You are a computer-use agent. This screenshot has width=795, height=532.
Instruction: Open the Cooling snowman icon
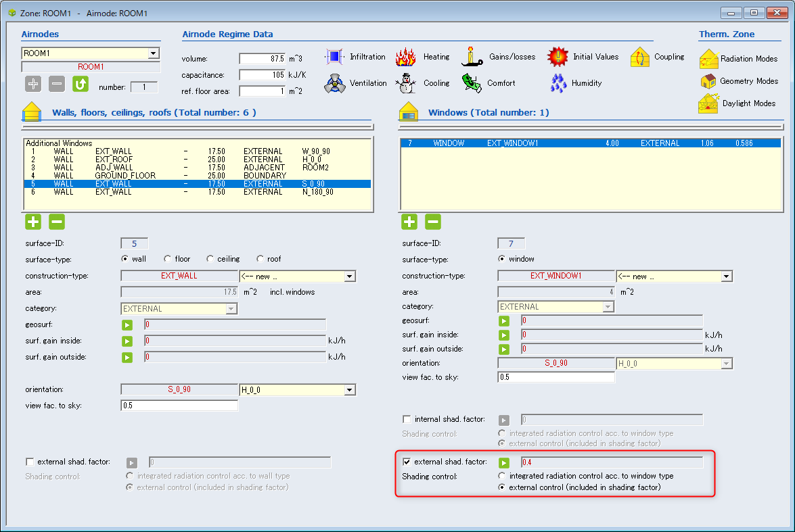tap(405, 83)
